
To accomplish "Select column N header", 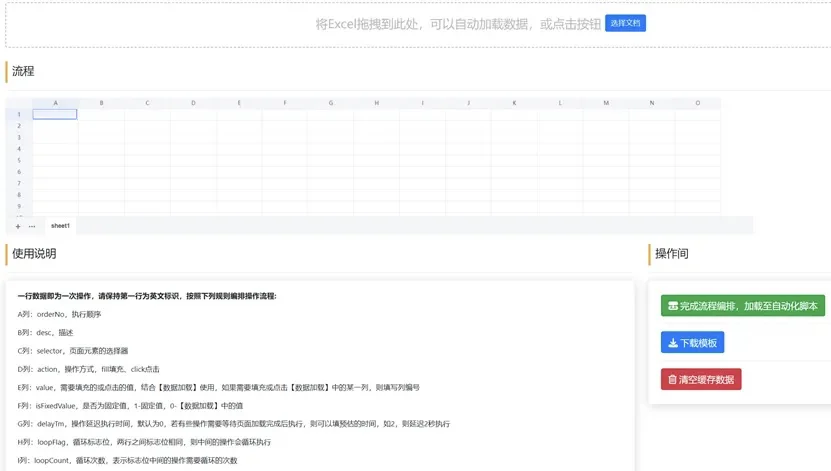I will pos(651,103).
